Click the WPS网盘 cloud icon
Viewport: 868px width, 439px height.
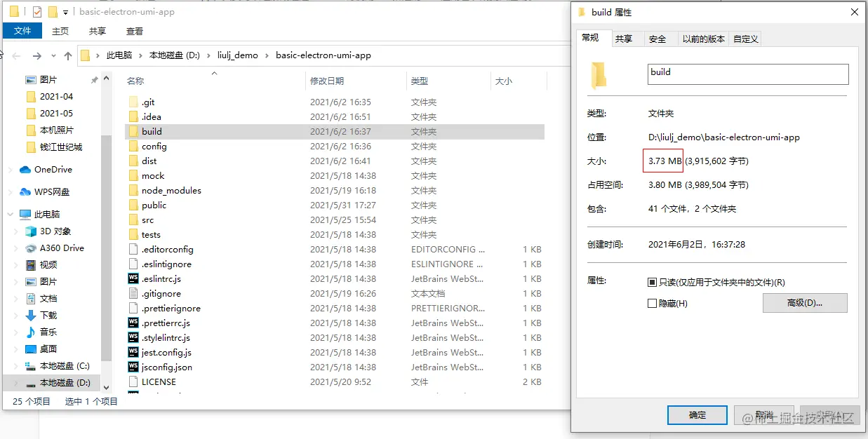tap(26, 192)
